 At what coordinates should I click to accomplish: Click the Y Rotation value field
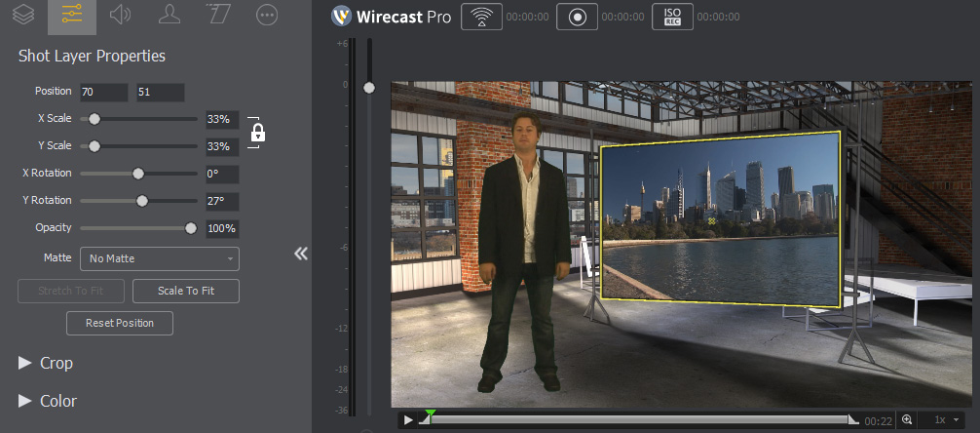[221, 201]
